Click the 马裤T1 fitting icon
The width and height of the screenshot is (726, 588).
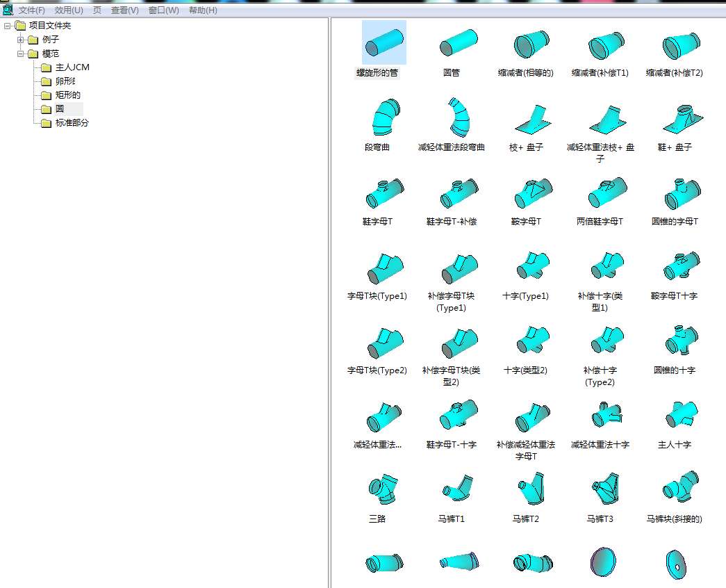(456, 490)
